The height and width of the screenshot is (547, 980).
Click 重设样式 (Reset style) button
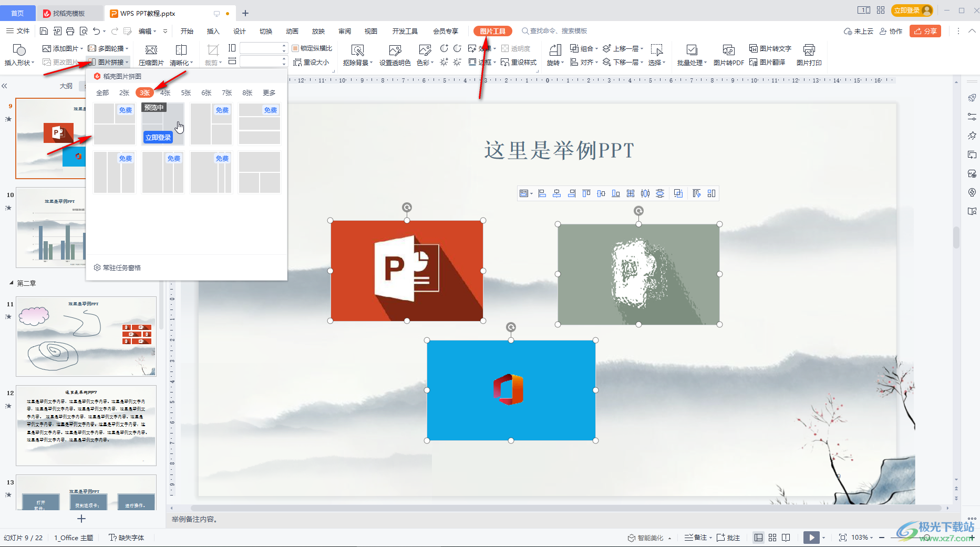point(519,62)
